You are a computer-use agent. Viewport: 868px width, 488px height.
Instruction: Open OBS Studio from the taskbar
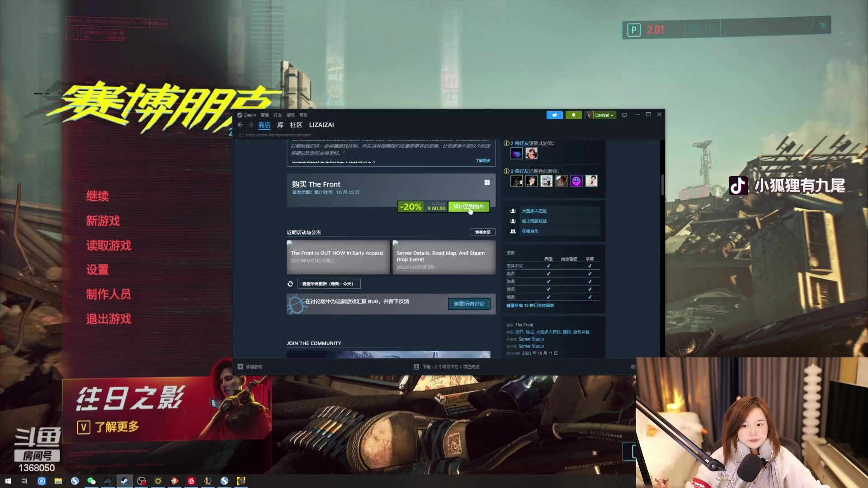tap(142, 481)
